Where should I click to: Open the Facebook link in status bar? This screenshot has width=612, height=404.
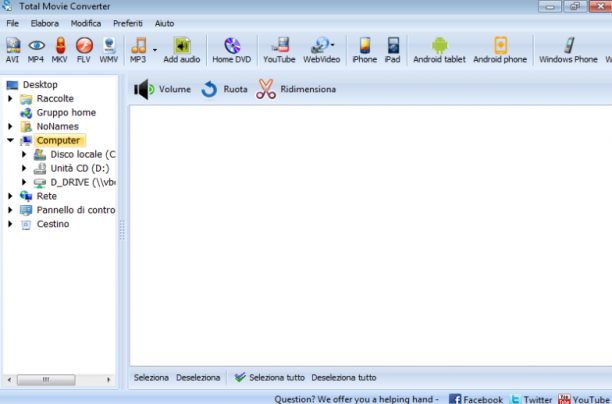(476, 399)
